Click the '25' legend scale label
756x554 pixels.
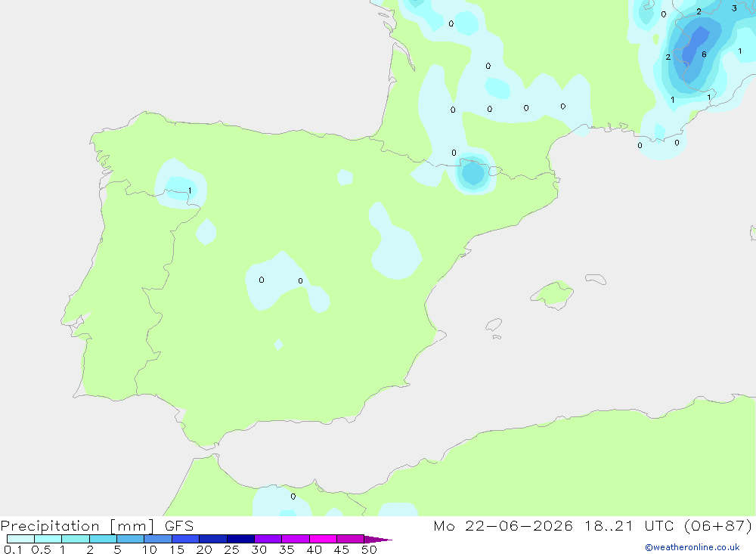[231, 549]
